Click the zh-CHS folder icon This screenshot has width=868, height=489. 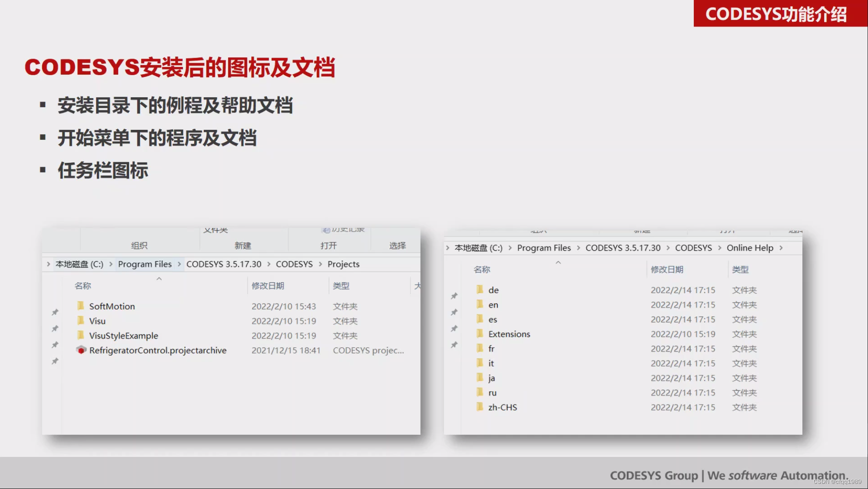480,407
